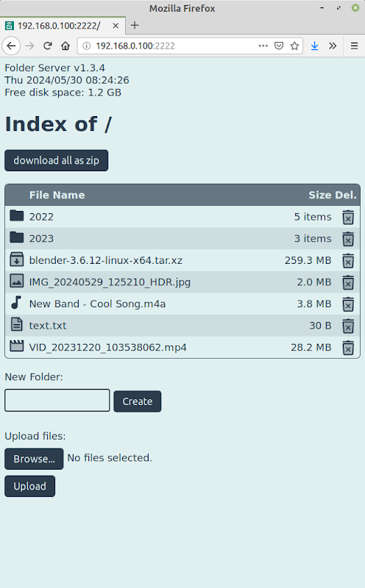The height and width of the screenshot is (588, 365).
Task: Bookmark this page with the star icon
Action: [294, 46]
